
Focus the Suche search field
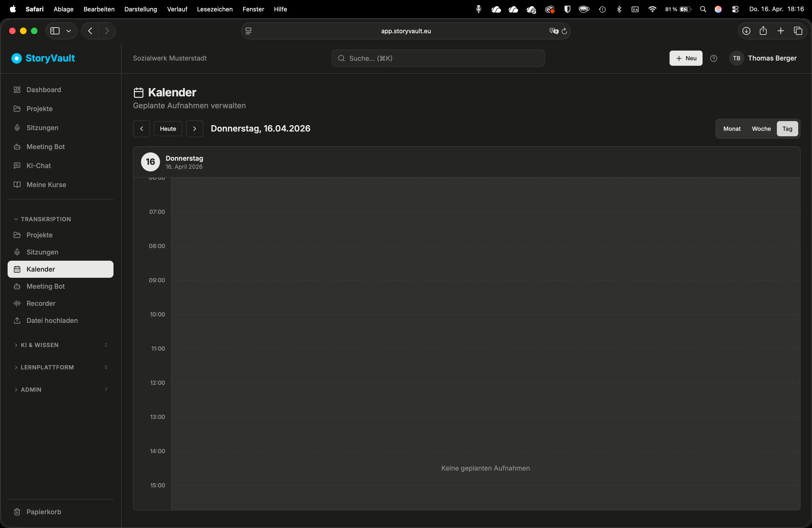click(x=438, y=58)
